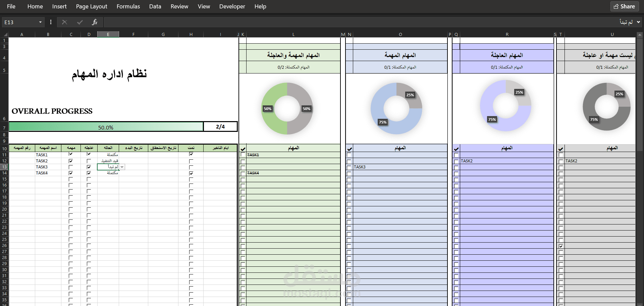
Task: Click the scroll-up arrow on the vertical scrollbar
Action: point(640,34)
